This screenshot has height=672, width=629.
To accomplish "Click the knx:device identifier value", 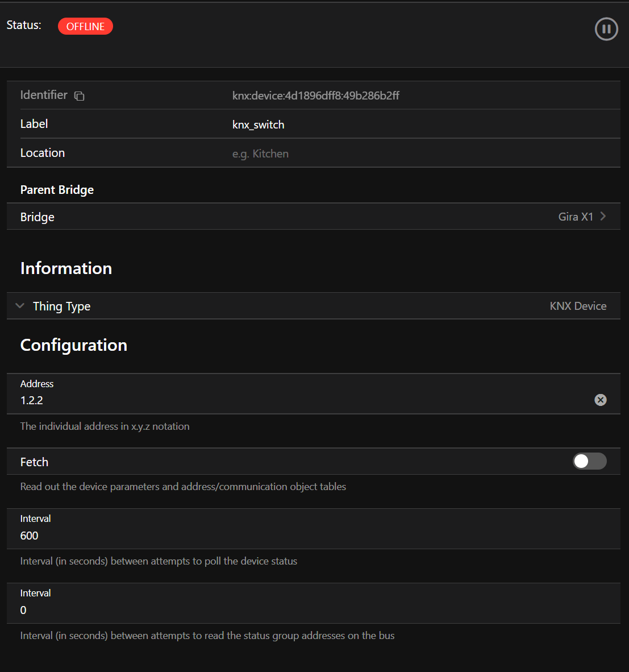I will coord(315,96).
